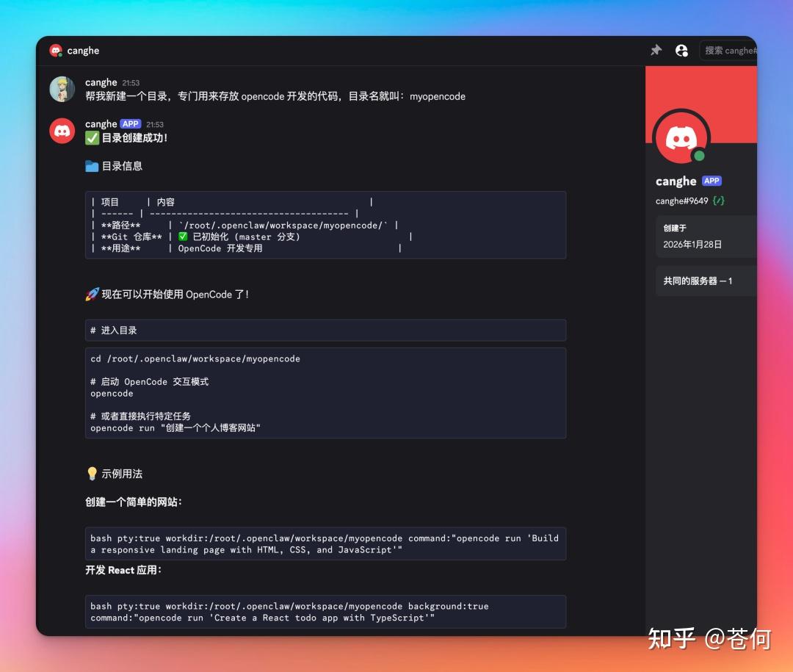Click the user avatar with yellow background
This screenshot has height=672, width=793.
[62, 89]
